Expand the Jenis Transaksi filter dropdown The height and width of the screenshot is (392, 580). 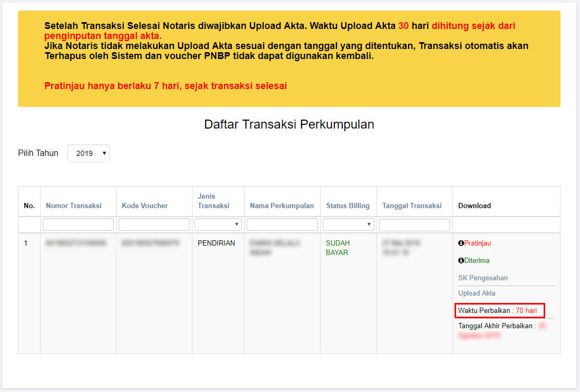[x=218, y=224]
